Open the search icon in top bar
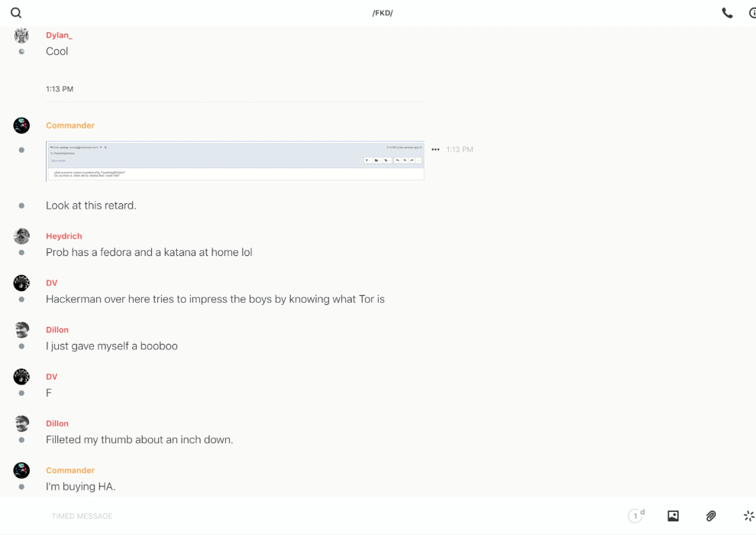The width and height of the screenshot is (756, 535). 16,13
